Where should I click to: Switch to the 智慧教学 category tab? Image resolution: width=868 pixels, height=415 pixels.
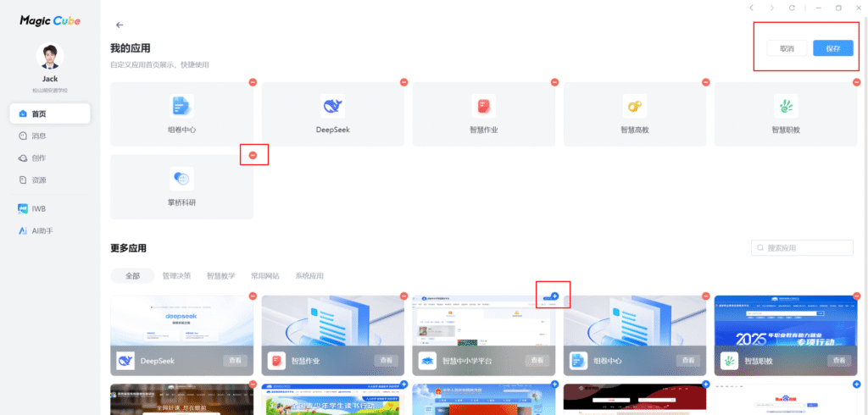coord(220,276)
